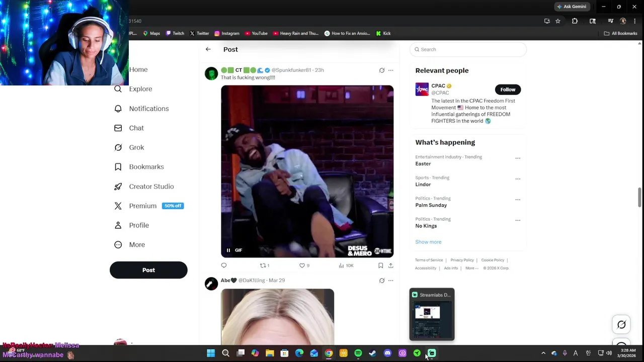
Task: Click Grok icon on Abe's post
Action: pos(382,281)
